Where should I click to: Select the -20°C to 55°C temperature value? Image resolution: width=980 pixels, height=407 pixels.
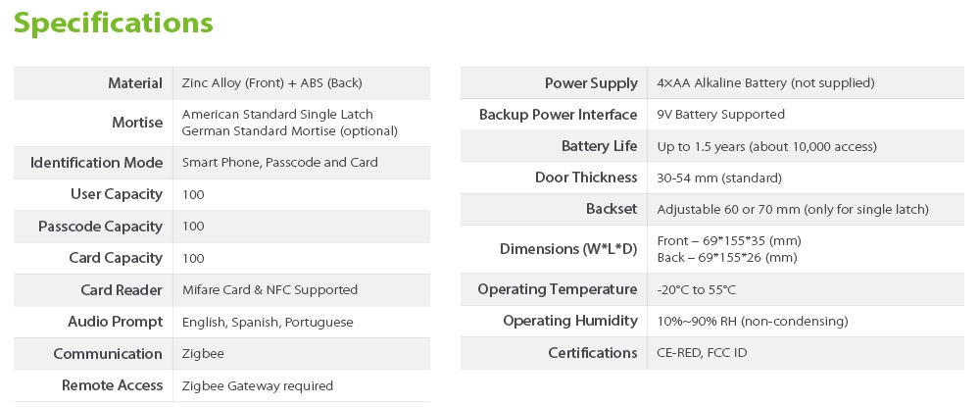click(696, 289)
